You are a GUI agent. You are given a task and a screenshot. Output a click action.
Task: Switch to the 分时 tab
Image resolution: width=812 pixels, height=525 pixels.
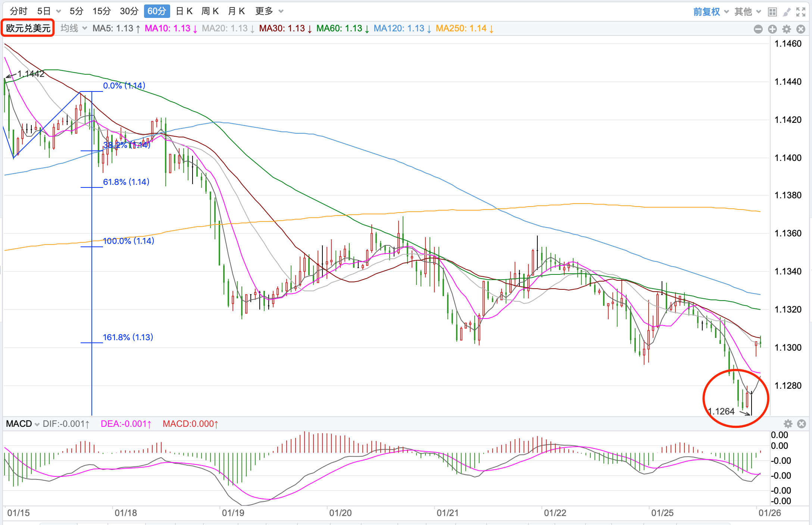(x=19, y=11)
